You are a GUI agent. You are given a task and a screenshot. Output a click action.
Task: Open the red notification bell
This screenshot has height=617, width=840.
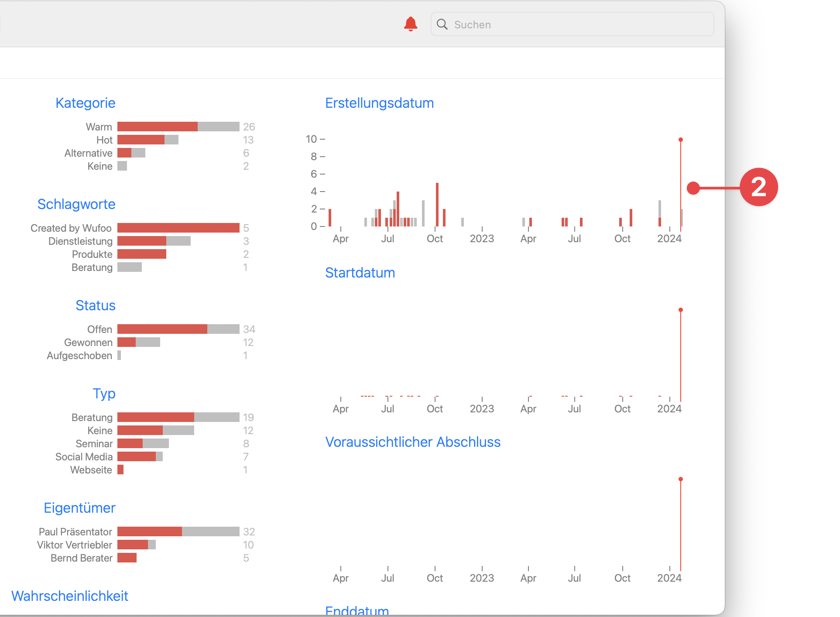click(x=410, y=24)
